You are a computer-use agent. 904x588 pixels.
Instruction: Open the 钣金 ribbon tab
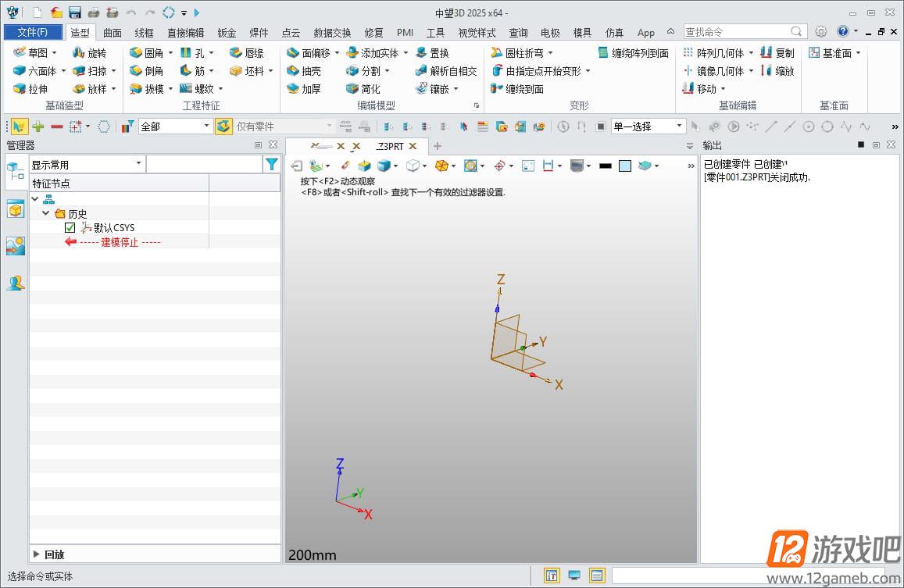click(x=227, y=33)
